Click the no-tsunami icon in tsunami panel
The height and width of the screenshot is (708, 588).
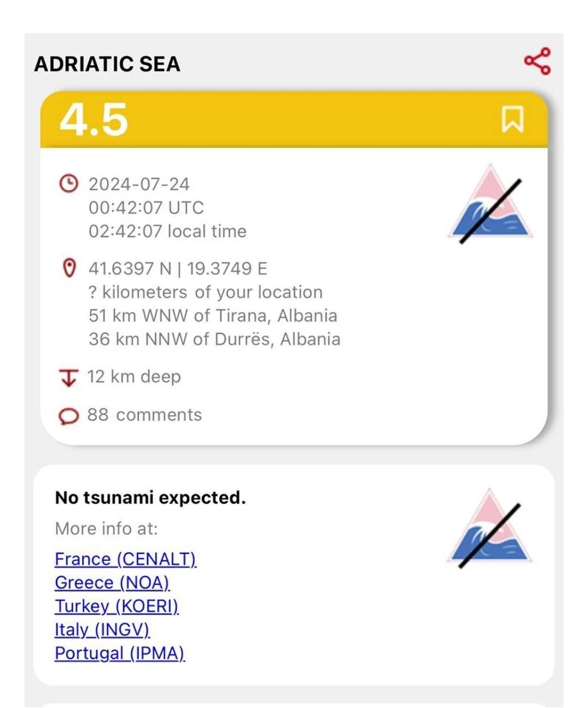pos(489,528)
